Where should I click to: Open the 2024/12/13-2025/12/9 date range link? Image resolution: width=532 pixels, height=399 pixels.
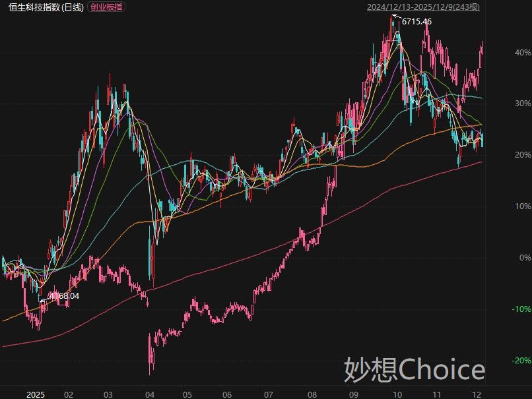coord(423,7)
